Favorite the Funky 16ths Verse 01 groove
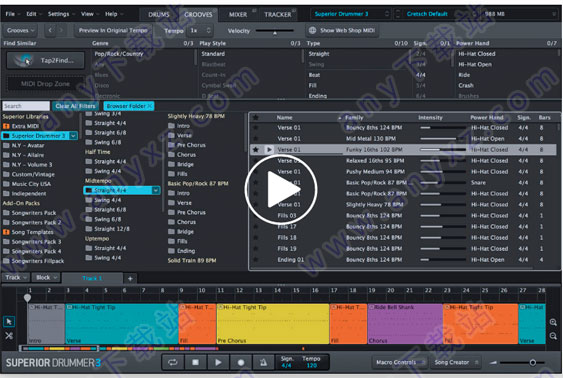563x378 pixels. coord(256,149)
